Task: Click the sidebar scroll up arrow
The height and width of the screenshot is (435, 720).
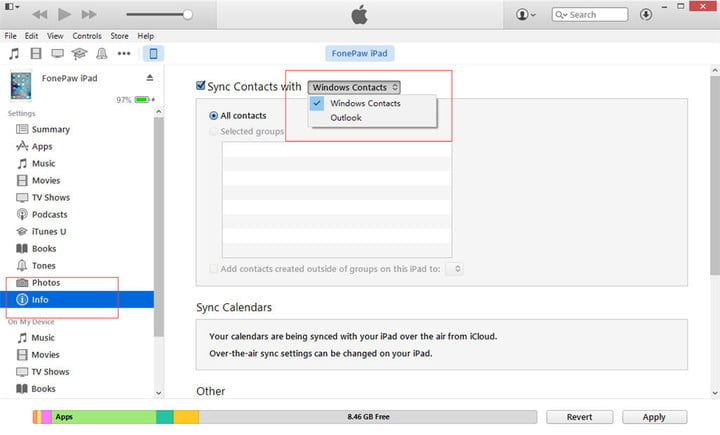Action: 158,112
